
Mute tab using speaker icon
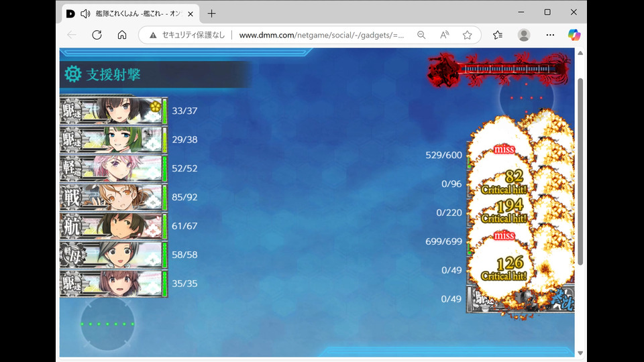pyautogui.click(x=85, y=13)
